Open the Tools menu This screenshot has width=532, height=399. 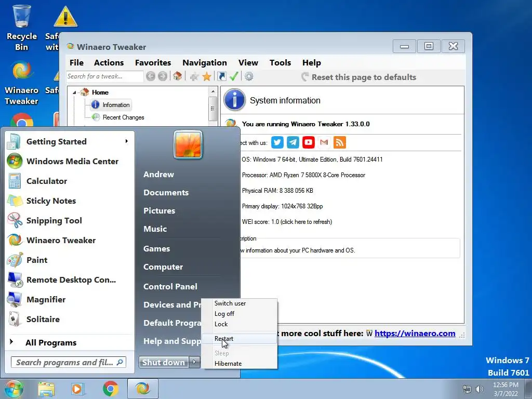pos(280,63)
